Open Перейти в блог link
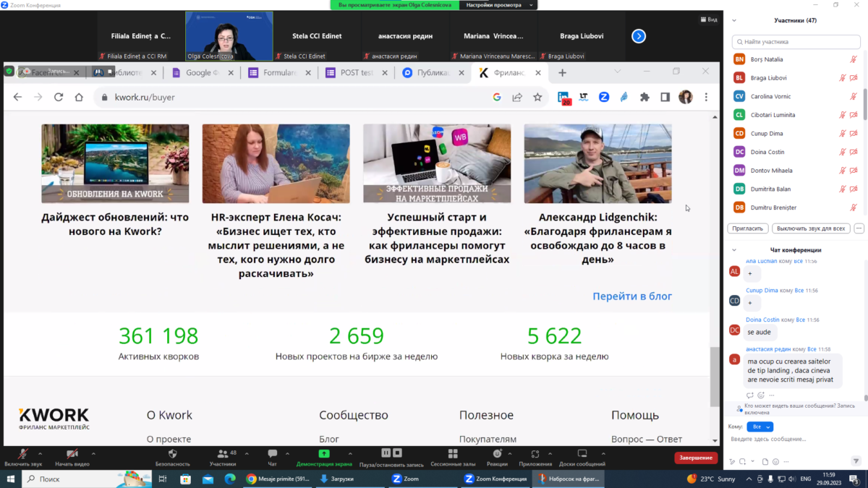868x488 pixels. 632,296
